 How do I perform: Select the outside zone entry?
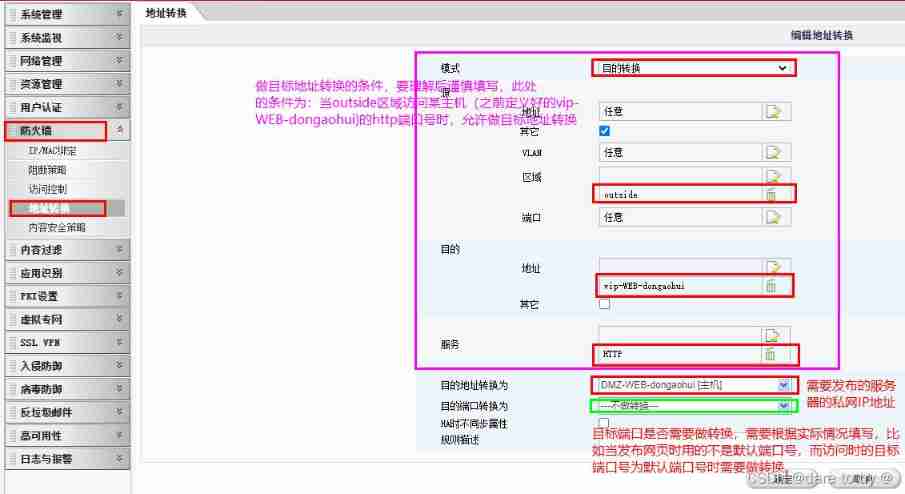coord(621,194)
